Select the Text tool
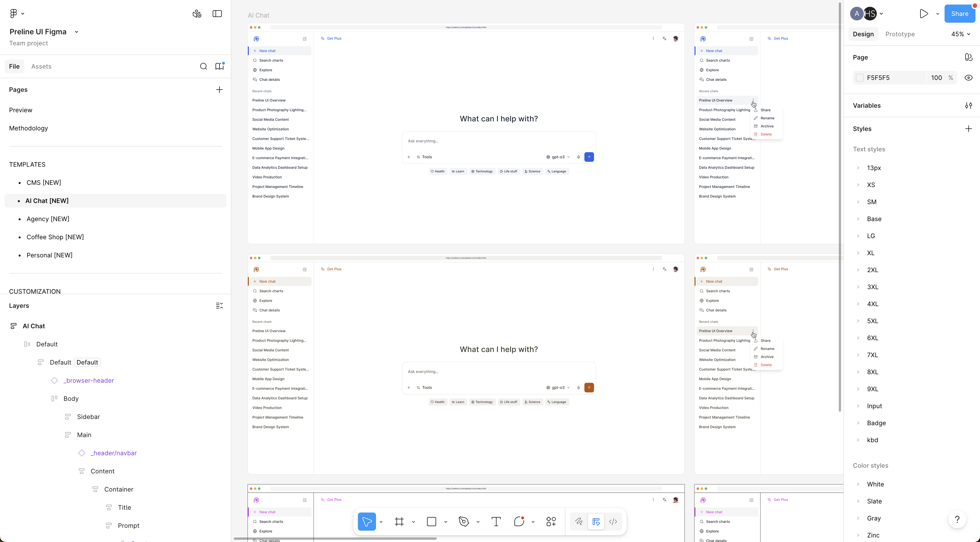 [496, 522]
